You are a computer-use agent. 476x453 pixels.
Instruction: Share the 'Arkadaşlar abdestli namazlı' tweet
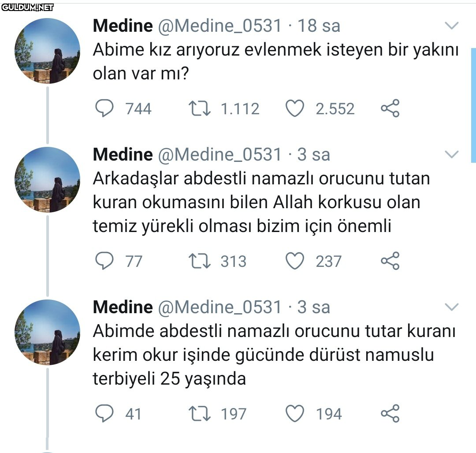pos(390,261)
